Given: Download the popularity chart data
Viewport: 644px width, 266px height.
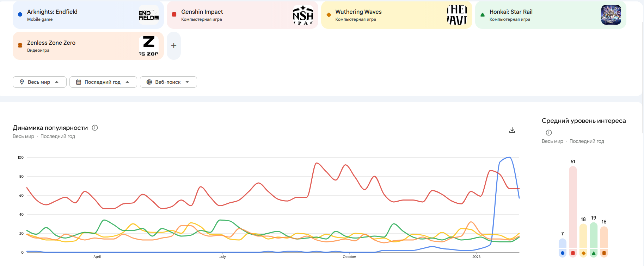Looking at the screenshot, I should coord(512,130).
